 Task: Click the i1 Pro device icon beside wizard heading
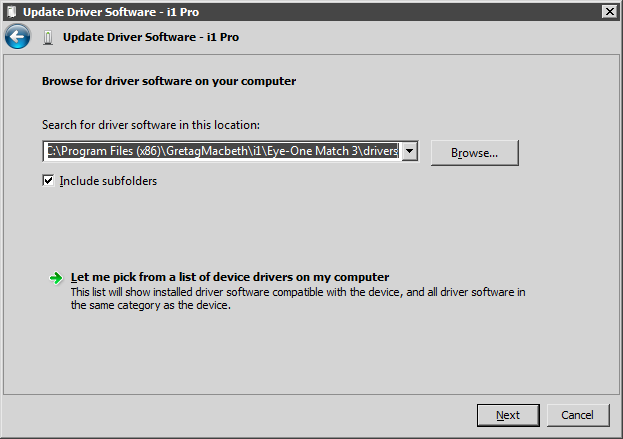point(48,38)
